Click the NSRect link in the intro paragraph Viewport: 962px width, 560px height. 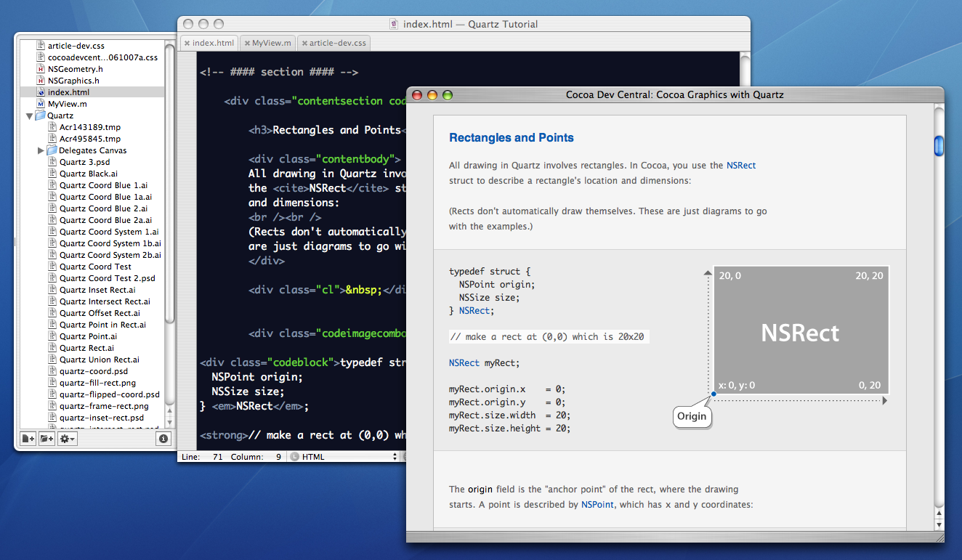tap(741, 166)
